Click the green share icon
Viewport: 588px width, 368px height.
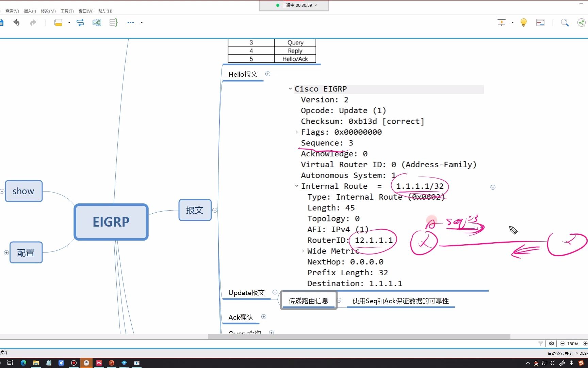582,22
